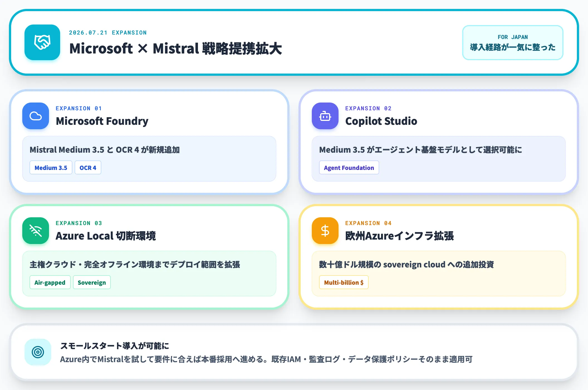Click text 主権クラウド・完全オフライン環境までデプロイ範囲を拡張
Screen dimensions: 588x390
(x=135, y=265)
